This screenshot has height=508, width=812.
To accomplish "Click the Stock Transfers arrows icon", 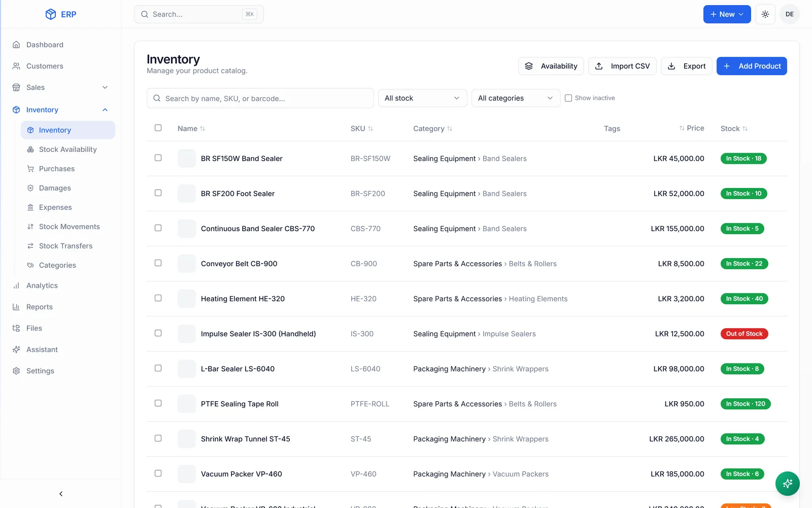I will (x=30, y=246).
